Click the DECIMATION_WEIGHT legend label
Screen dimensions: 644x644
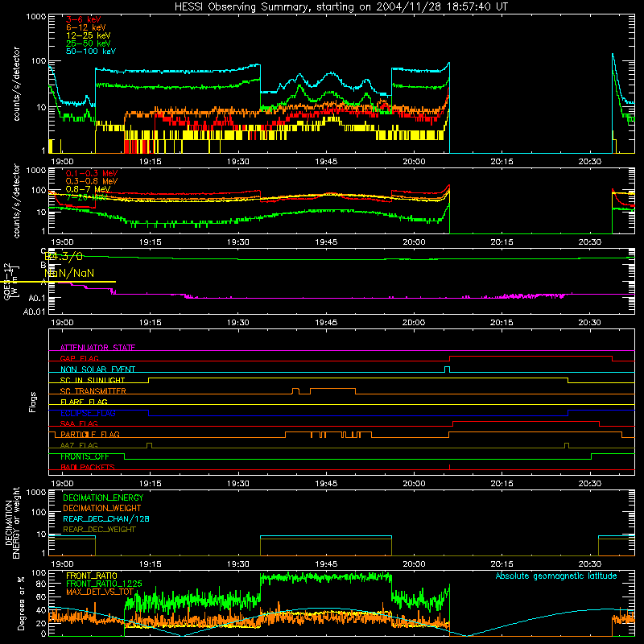tap(102, 508)
